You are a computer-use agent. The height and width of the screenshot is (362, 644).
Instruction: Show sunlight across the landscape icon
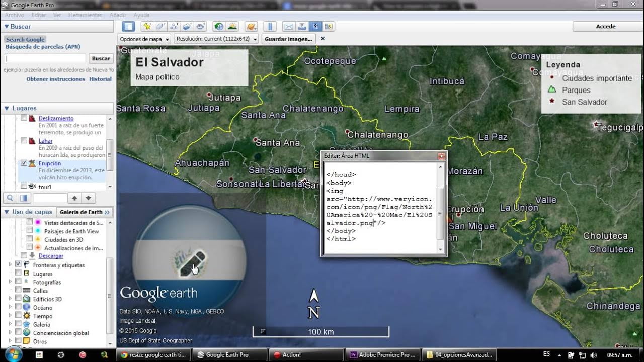click(x=232, y=27)
